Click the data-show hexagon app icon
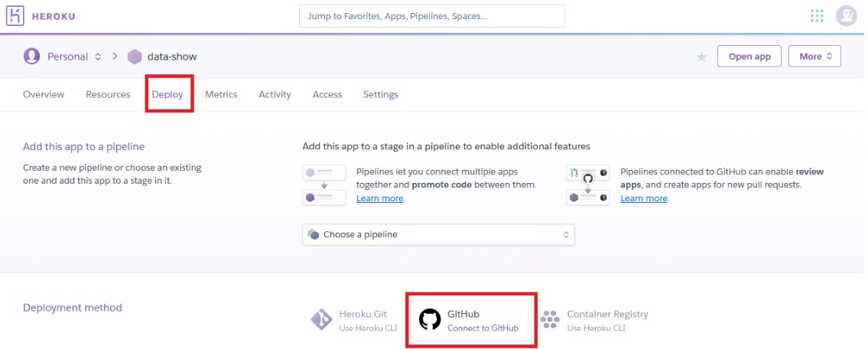This screenshot has height=349, width=868. pos(135,57)
